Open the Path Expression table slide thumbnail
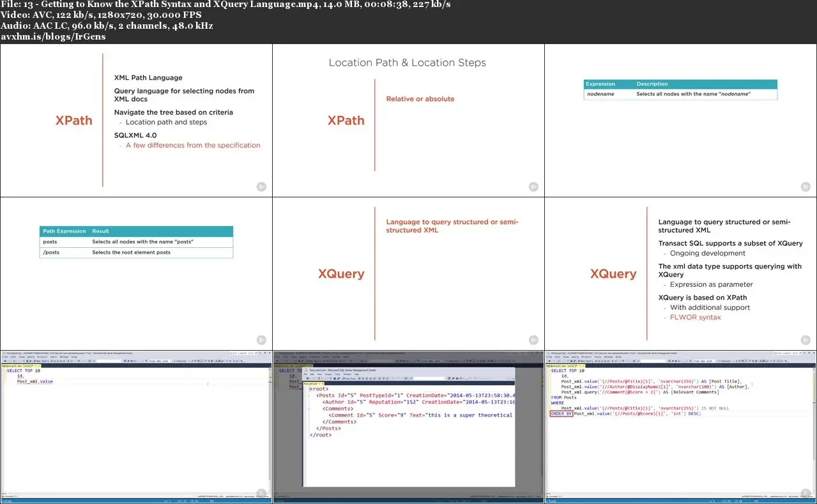817x504 pixels. pos(136,273)
